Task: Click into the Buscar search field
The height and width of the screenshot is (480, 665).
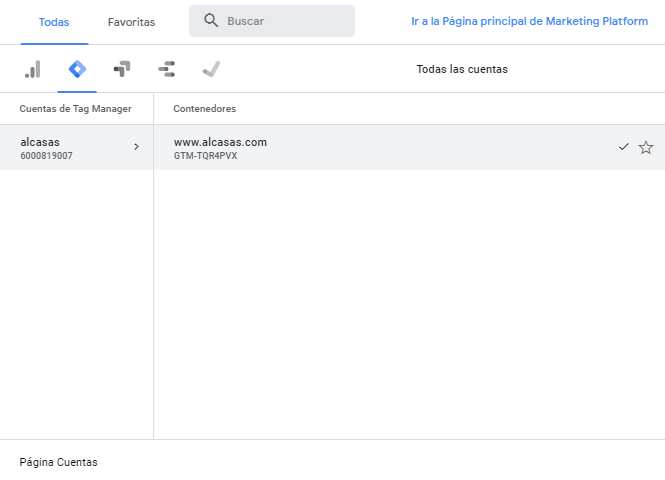Action: click(285, 21)
